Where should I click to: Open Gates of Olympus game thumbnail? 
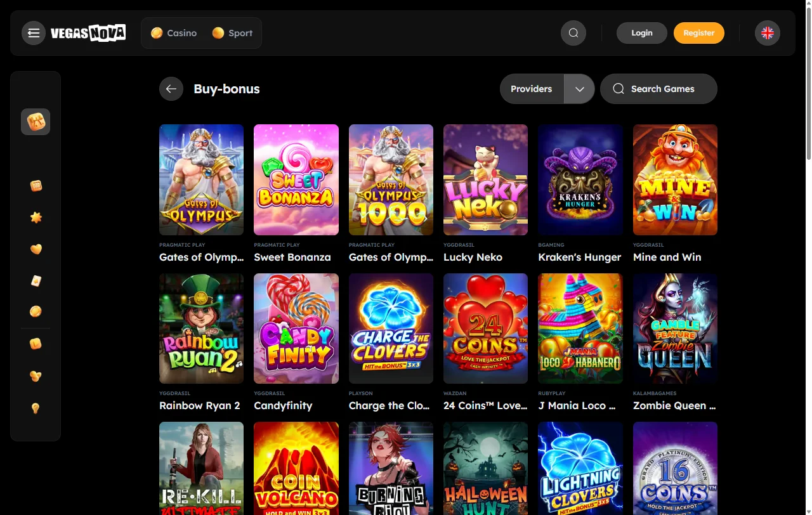tap(201, 179)
